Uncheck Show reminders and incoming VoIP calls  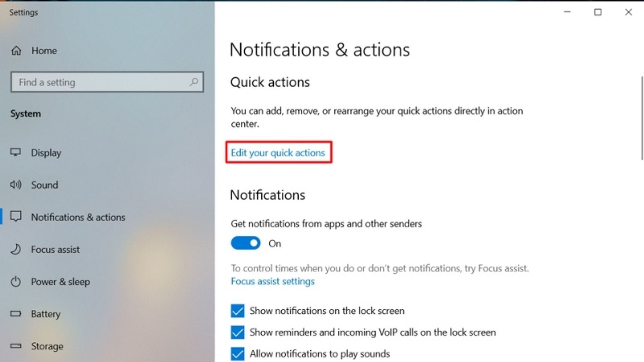pyautogui.click(x=237, y=332)
